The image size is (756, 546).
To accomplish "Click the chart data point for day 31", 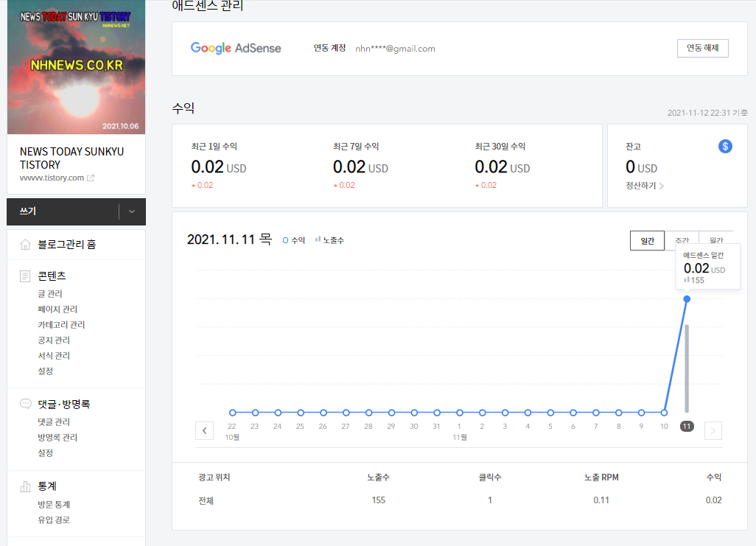I will [x=437, y=413].
